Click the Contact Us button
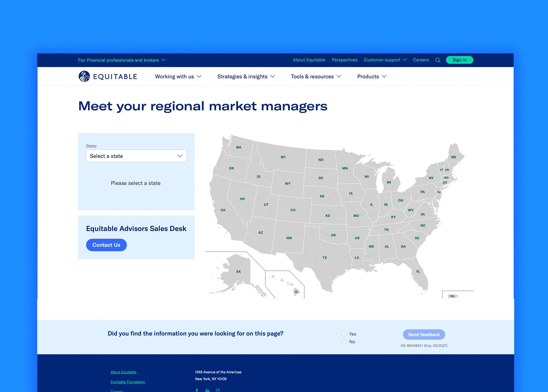This screenshot has height=392, width=548. pyautogui.click(x=106, y=245)
